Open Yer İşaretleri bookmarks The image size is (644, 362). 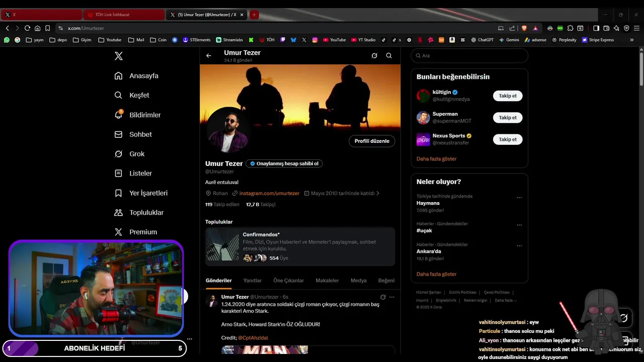tap(141, 193)
